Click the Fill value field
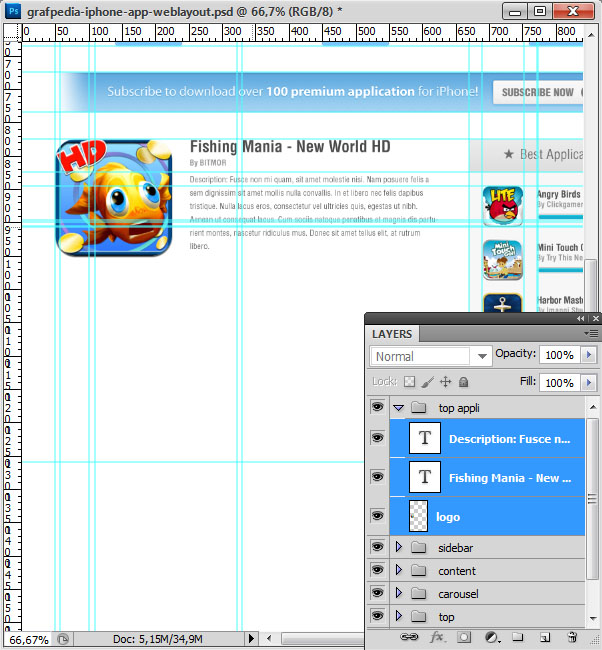This screenshot has height=650, width=602. click(559, 382)
